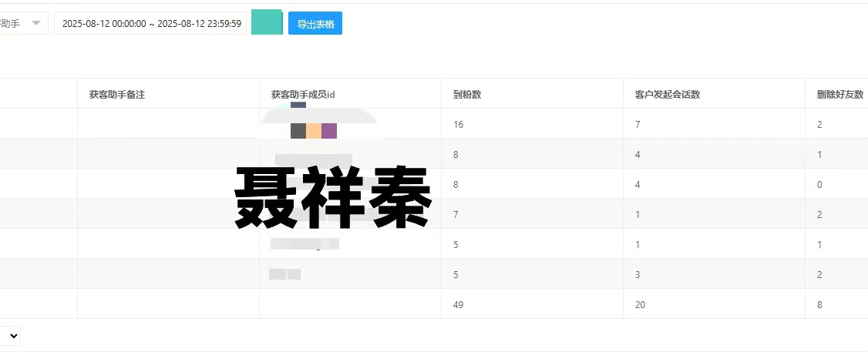Click the 导出表格 export button
Image resolution: width=868 pixels, height=352 pixels.
click(x=315, y=23)
